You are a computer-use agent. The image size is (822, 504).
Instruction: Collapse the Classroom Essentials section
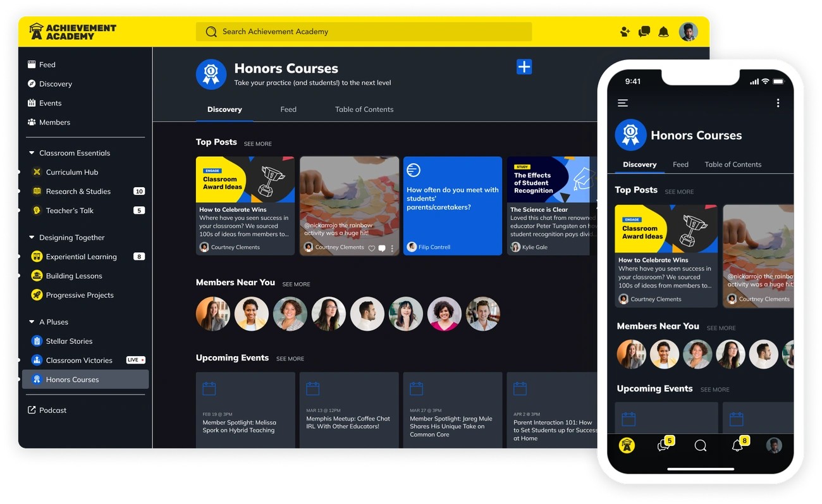32,153
